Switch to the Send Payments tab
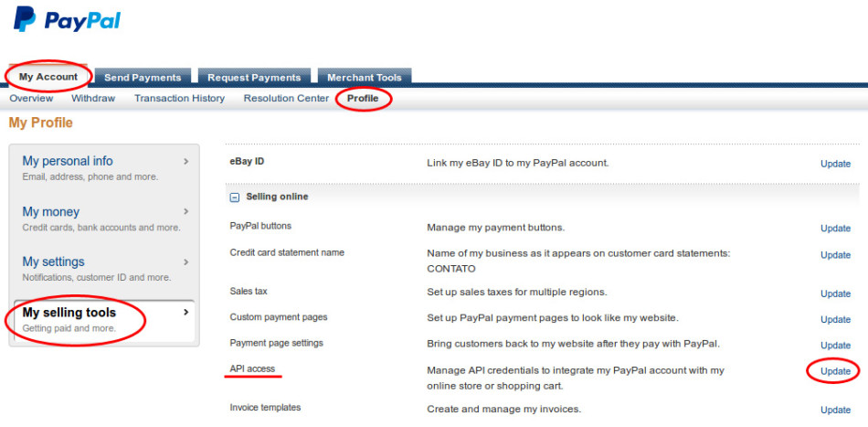 click(x=143, y=78)
